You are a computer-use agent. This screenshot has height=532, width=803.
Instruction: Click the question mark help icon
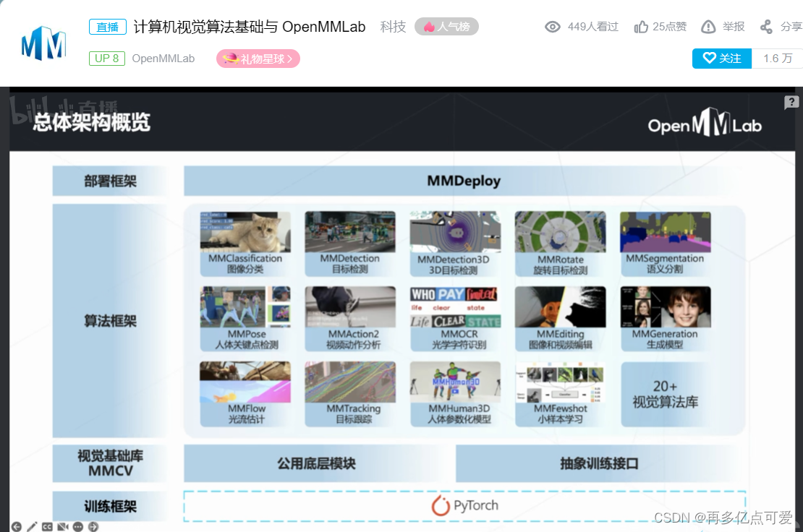[x=791, y=103]
